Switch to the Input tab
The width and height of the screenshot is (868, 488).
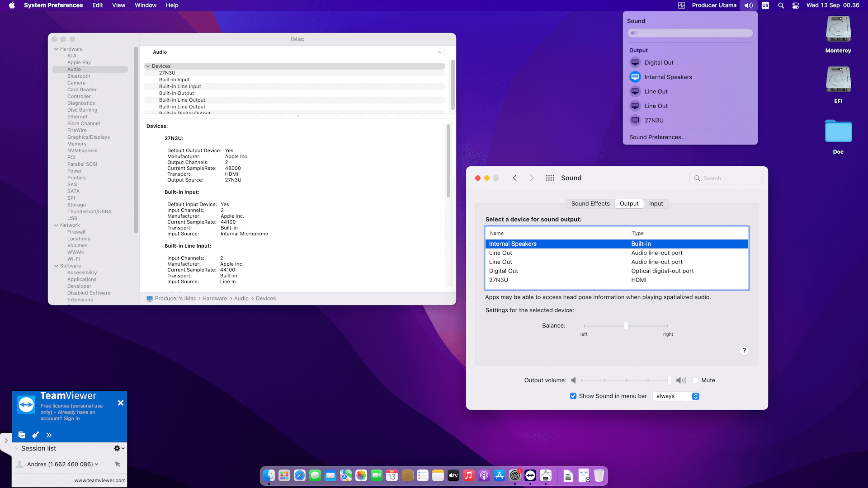(x=656, y=204)
